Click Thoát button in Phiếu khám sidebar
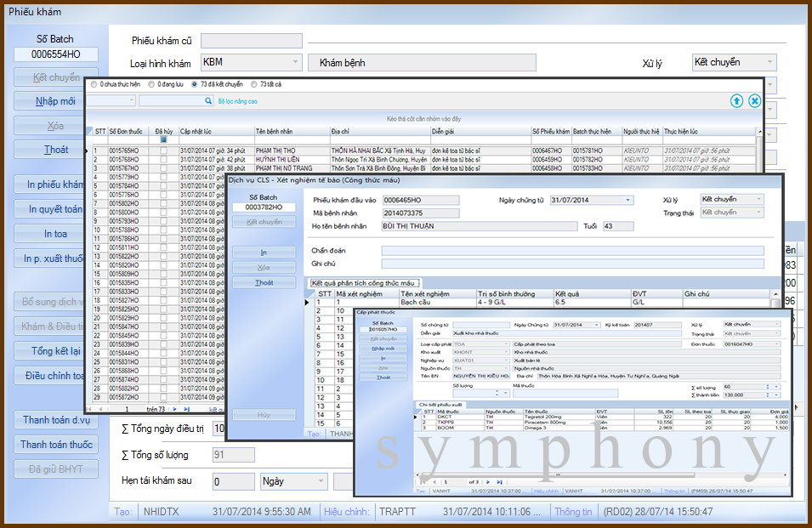 [x=55, y=150]
